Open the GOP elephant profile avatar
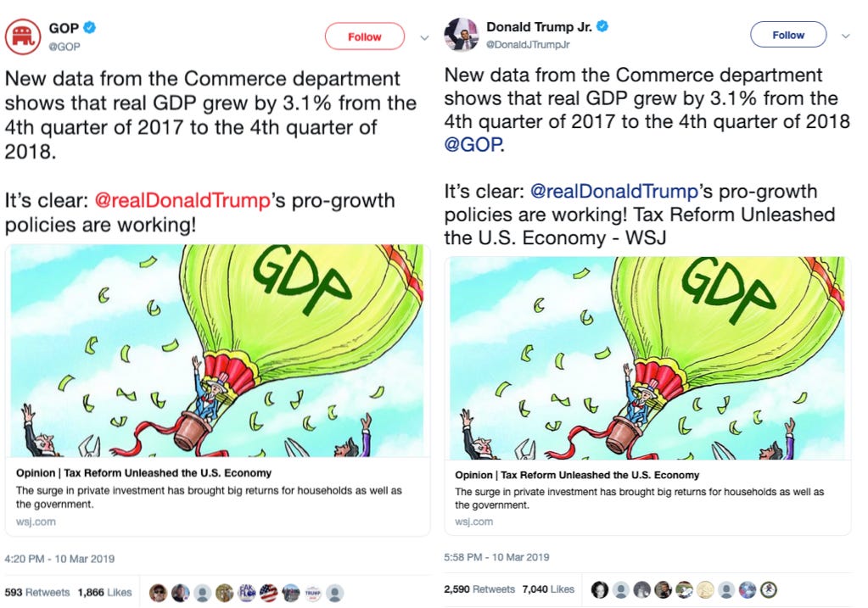This screenshot has height=608, width=868. point(23,36)
